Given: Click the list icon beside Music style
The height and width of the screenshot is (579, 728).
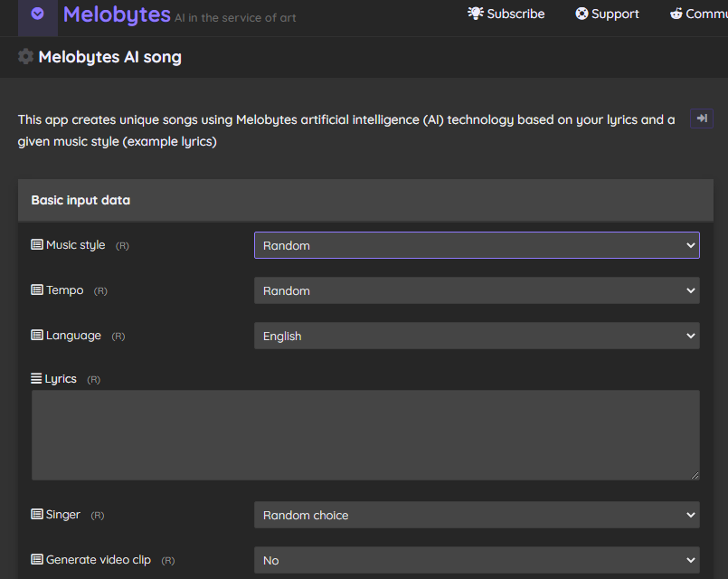Looking at the screenshot, I should point(37,245).
